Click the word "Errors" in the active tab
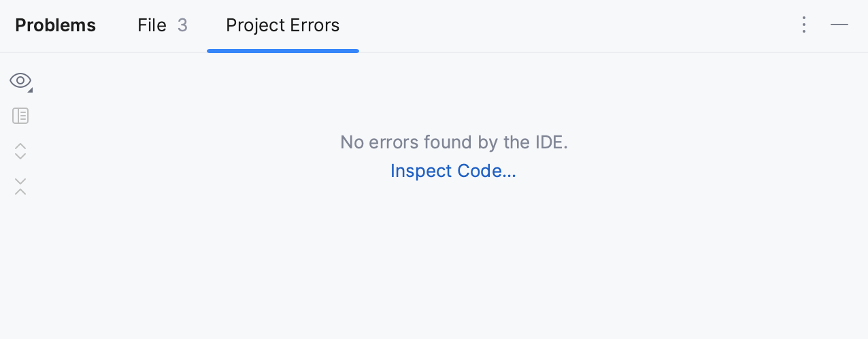 (x=314, y=25)
